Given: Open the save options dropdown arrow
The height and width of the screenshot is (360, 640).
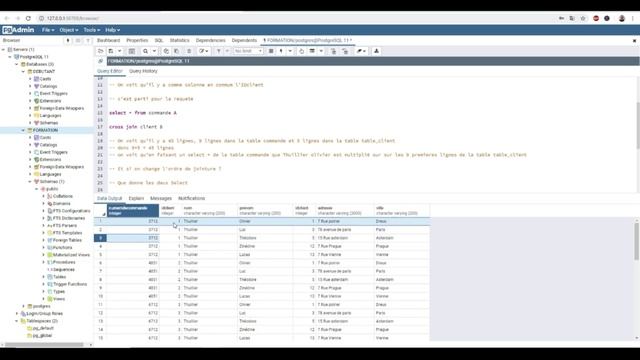Looking at the screenshot, I should tap(120, 51).
